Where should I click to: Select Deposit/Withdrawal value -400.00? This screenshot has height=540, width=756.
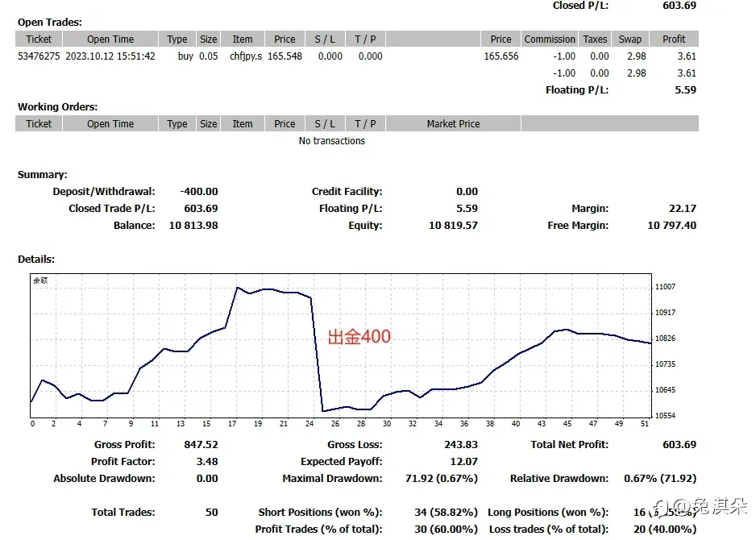(x=199, y=191)
